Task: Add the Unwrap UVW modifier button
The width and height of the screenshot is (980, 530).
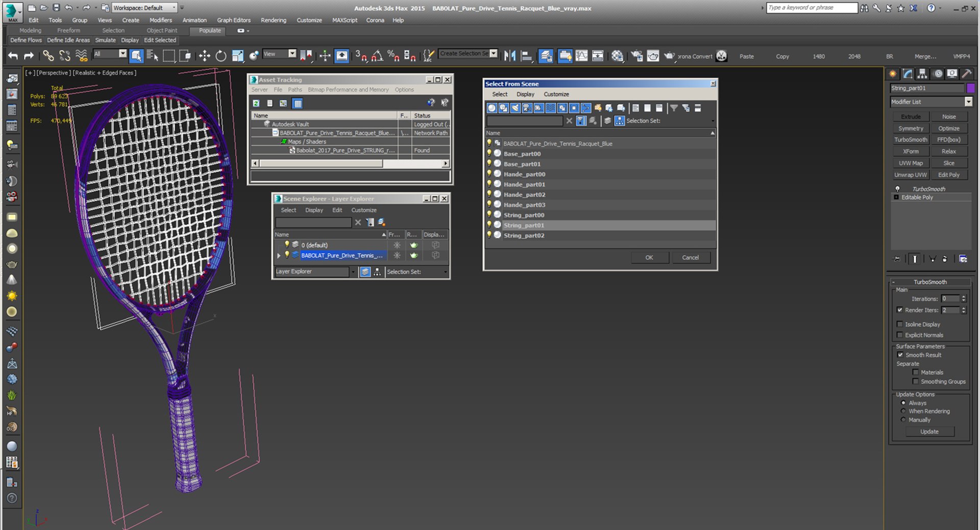Action: [x=911, y=175]
